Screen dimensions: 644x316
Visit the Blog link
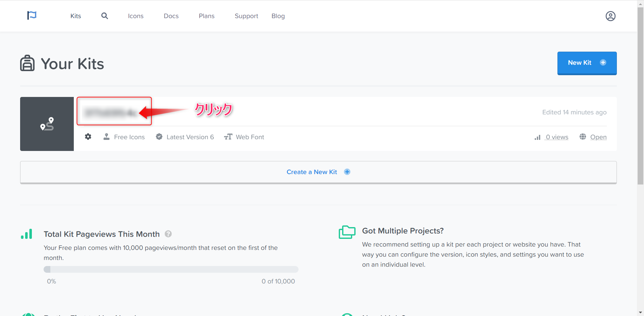pyautogui.click(x=278, y=16)
